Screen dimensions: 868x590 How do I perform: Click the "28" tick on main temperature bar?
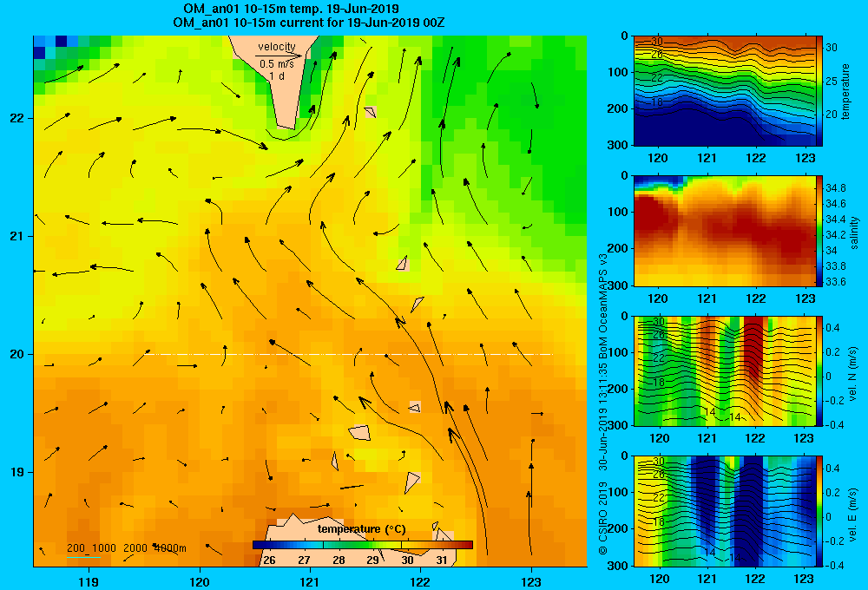(339, 560)
